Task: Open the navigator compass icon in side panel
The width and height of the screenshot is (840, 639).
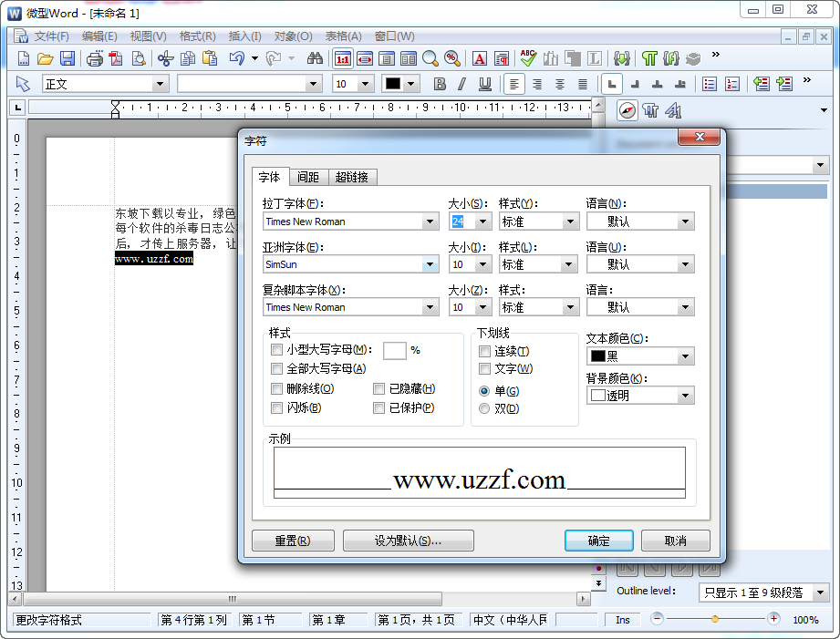Action: tap(627, 111)
